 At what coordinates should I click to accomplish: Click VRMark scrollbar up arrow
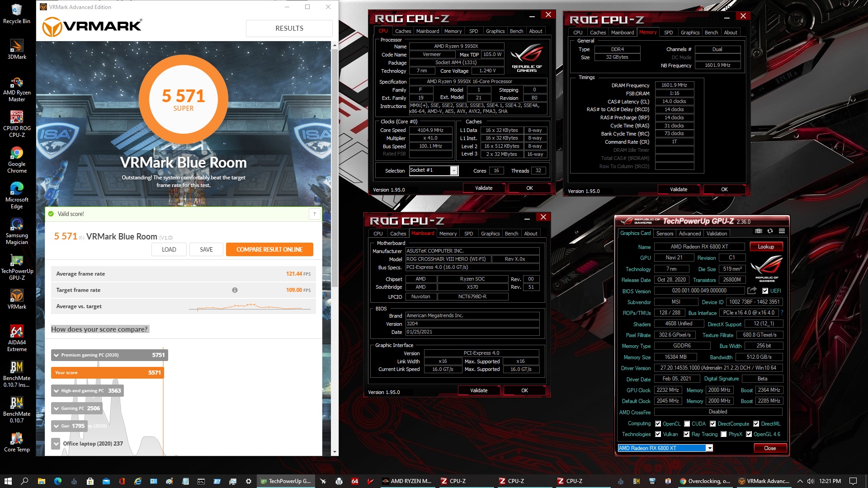point(335,45)
